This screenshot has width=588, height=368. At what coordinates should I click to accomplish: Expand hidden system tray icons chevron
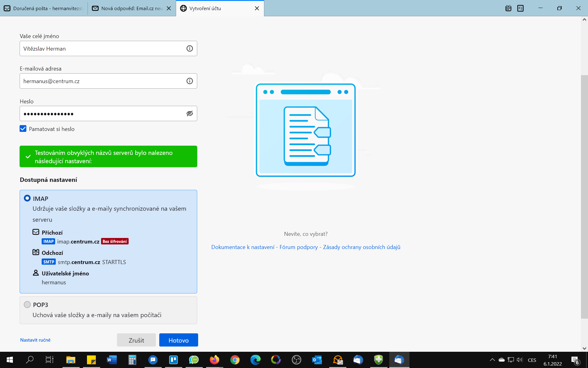[x=492, y=360]
